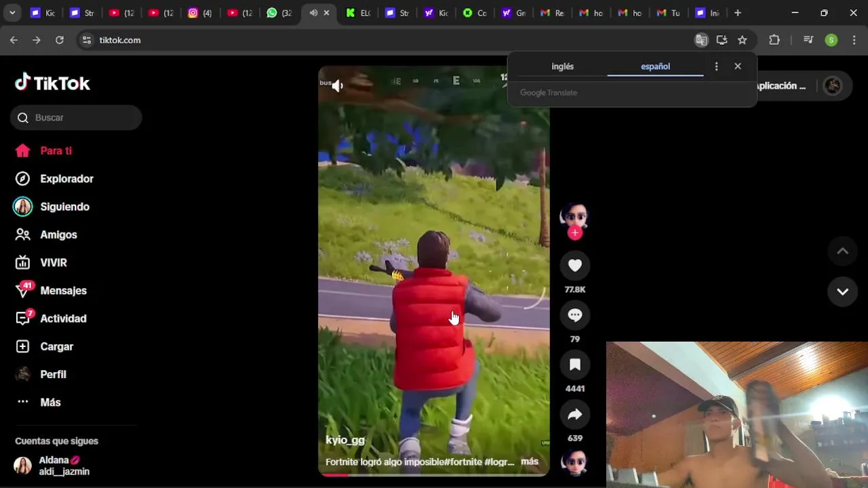Switch to the Co tab
The height and width of the screenshot is (488, 868).
(475, 13)
